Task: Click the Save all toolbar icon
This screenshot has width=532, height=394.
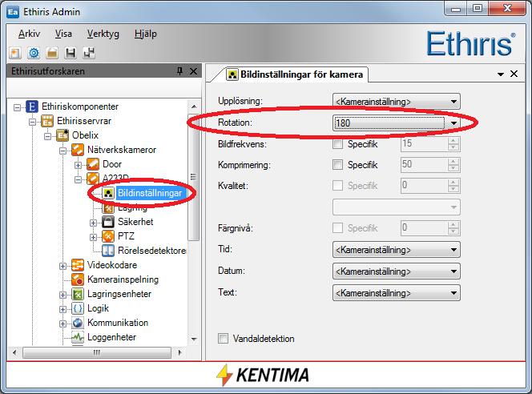Action: (89, 53)
